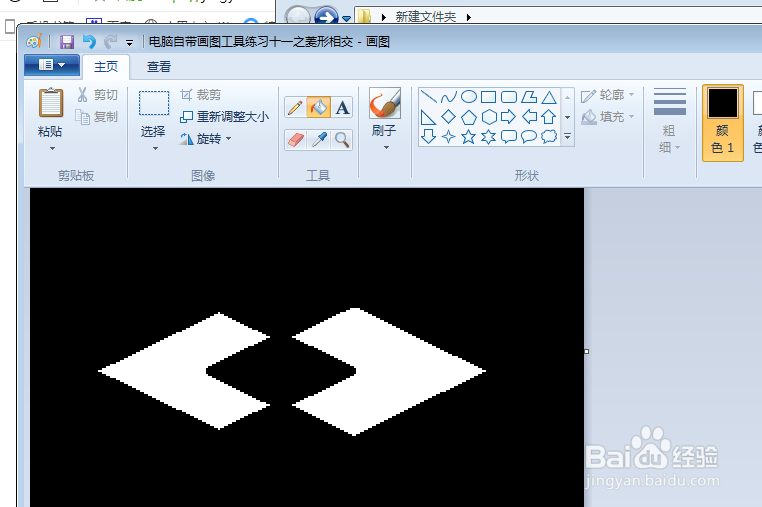Screen dimensions: 762x507
Task: Click the Brushes icon
Action: (x=385, y=103)
